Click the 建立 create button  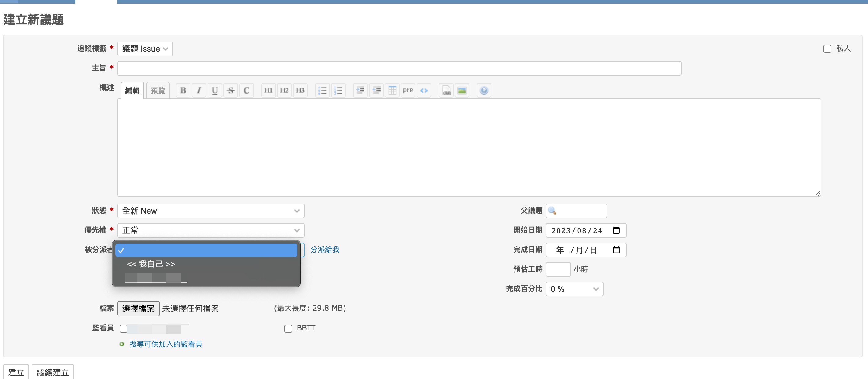pyautogui.click(x=16, y=372)
